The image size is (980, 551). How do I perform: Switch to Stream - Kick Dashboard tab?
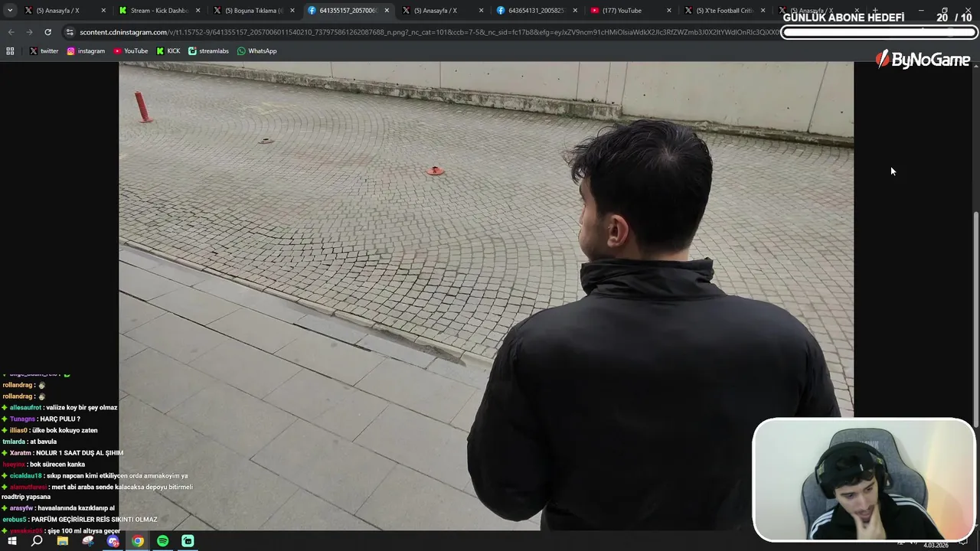point(159,11)
